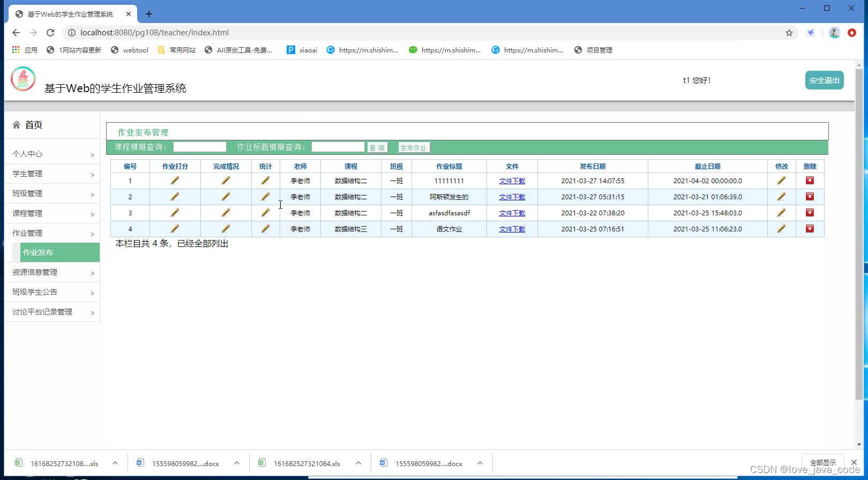Expand 学生管理 sidebar menu
The width and height of the screenshot is (868, 480).
pos(52,174)
